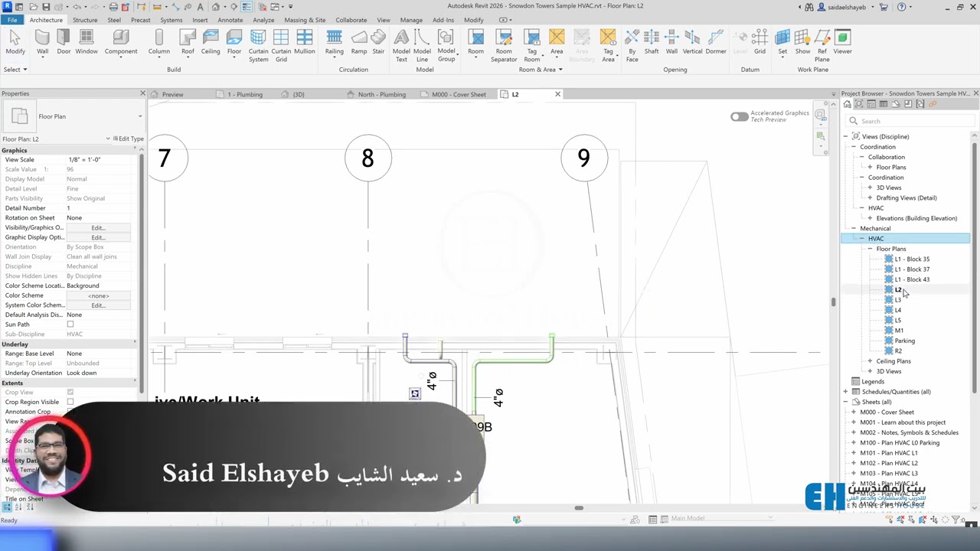Select the Door tool in Build panel
980x551 pixels.
point(64,42)
